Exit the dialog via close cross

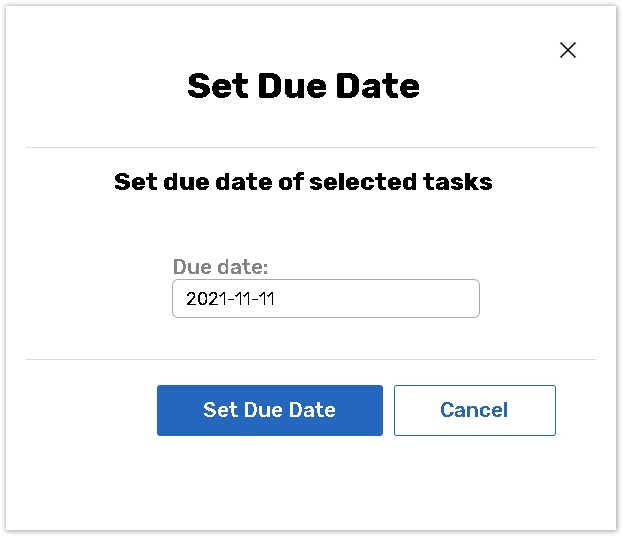[x=568, y=50]
